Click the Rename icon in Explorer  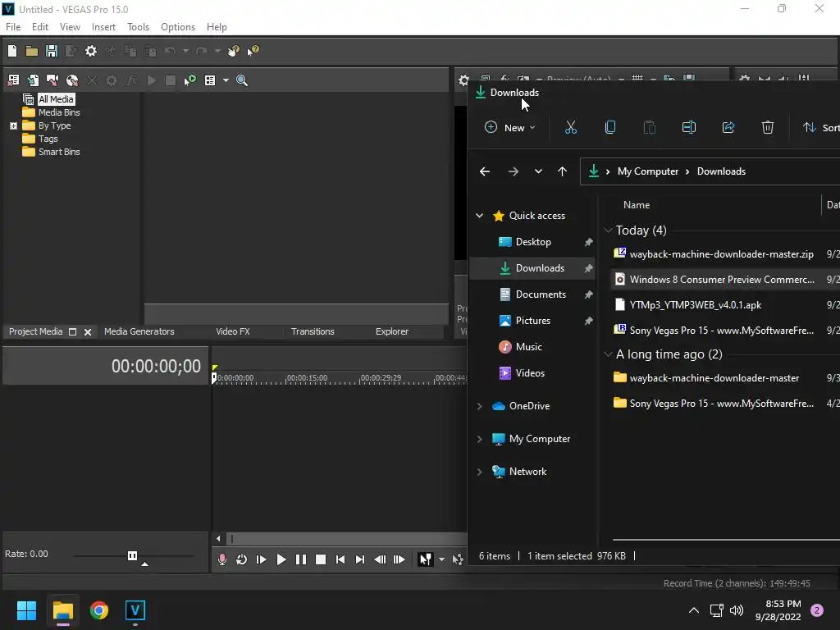tap(689, 127)
